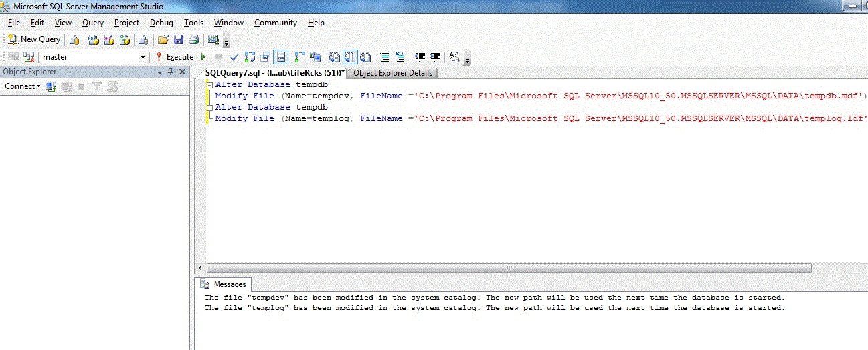Increase the indent of selected lines
The width and height of the screenshot is (868, 350).
pyautogui.click(x=436, y=57)
